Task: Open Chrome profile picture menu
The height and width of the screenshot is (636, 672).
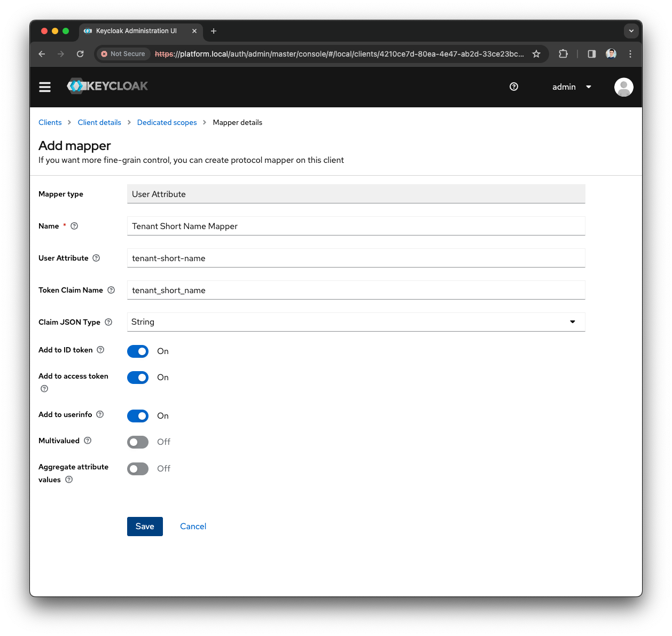Action: 611,54
